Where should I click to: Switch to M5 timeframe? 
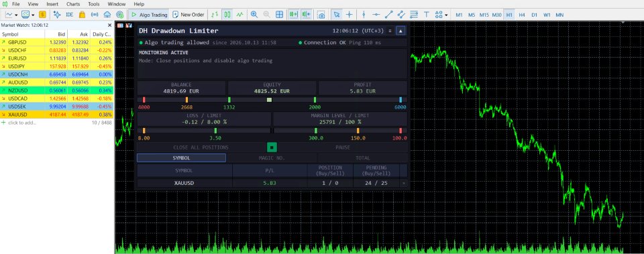tap(472, 15)
